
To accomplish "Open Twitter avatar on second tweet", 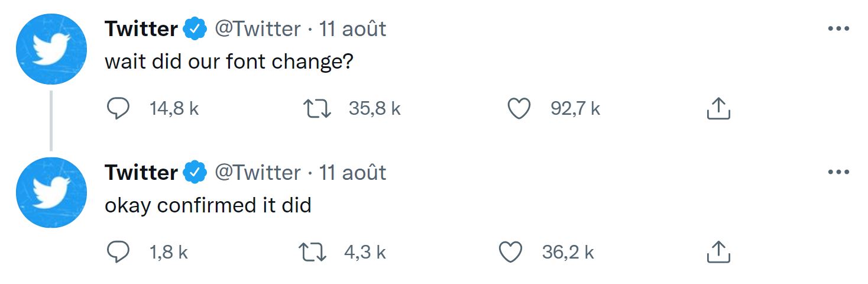I will click(51, 193).
